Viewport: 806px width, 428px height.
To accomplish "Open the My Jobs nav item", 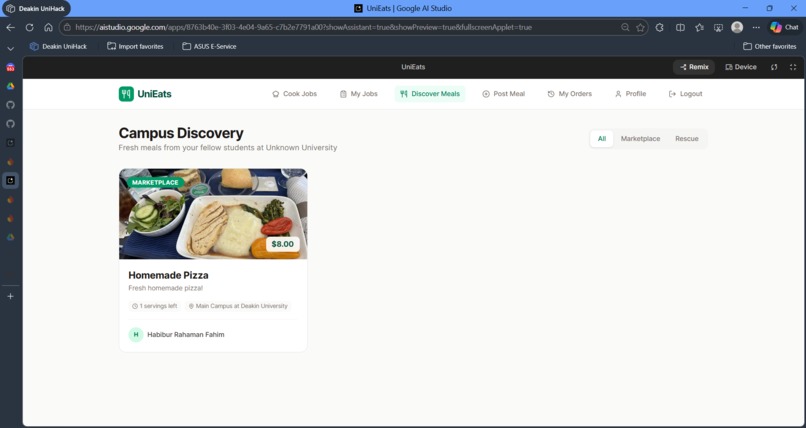I will [x=359, y=94].
